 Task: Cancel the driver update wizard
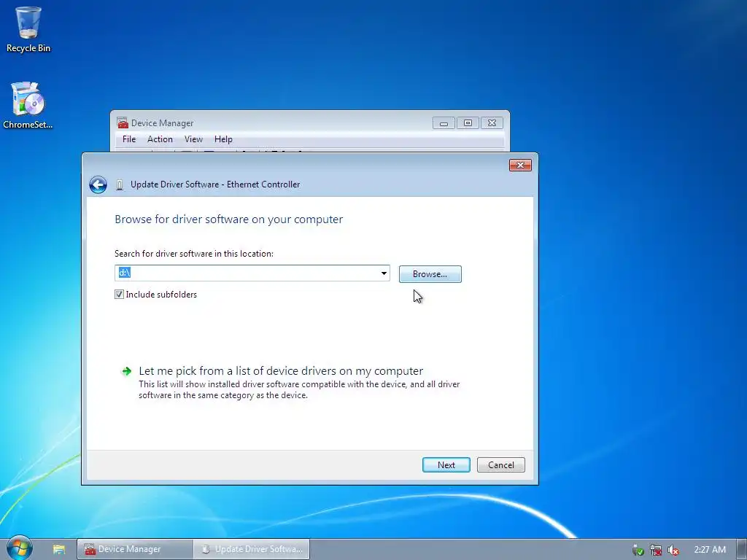tap(500, 464)
